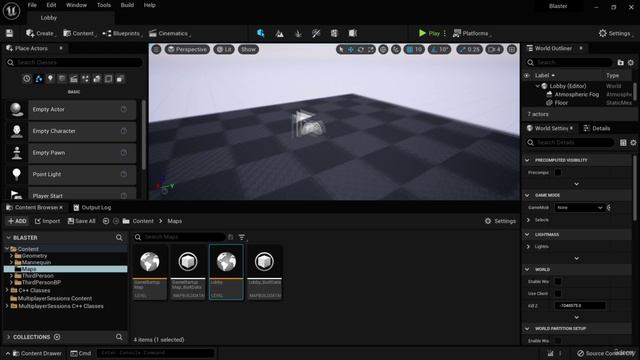This screenshot has height=360, width=640.
Task: Collapse the Game Mode section
Action: [x=527, y=195]
